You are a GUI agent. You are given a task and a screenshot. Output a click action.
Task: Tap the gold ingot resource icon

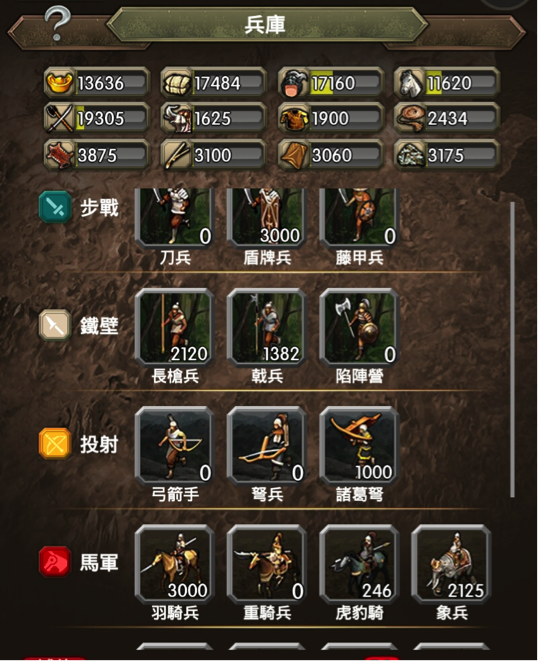click(60, 82)
